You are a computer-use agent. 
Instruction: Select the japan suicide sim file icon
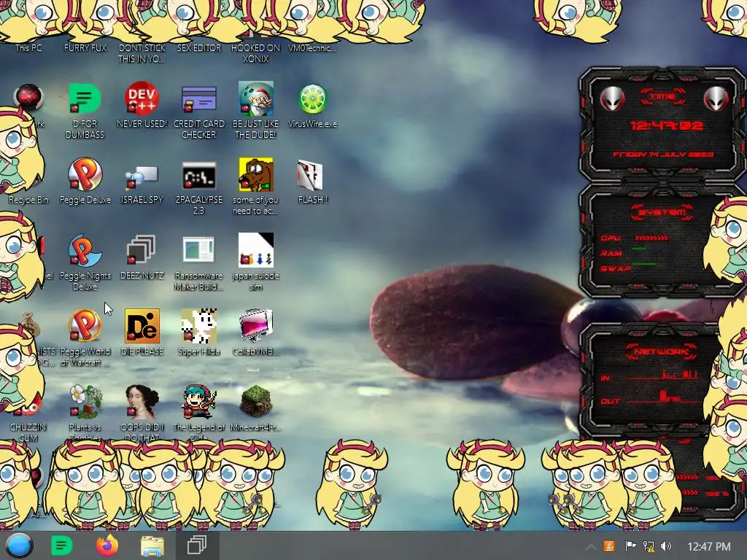coord(256,250)
